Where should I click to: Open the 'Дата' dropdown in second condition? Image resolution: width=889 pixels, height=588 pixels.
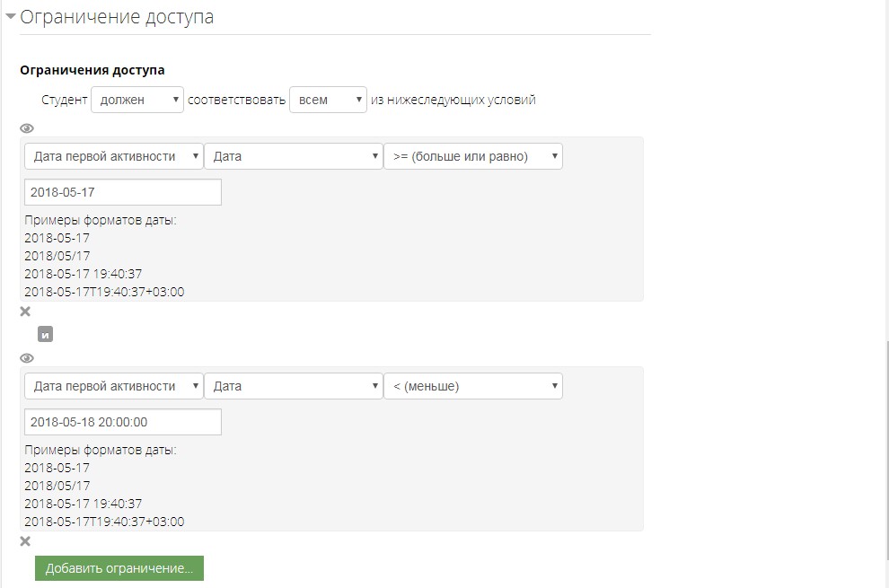point(294,386)
